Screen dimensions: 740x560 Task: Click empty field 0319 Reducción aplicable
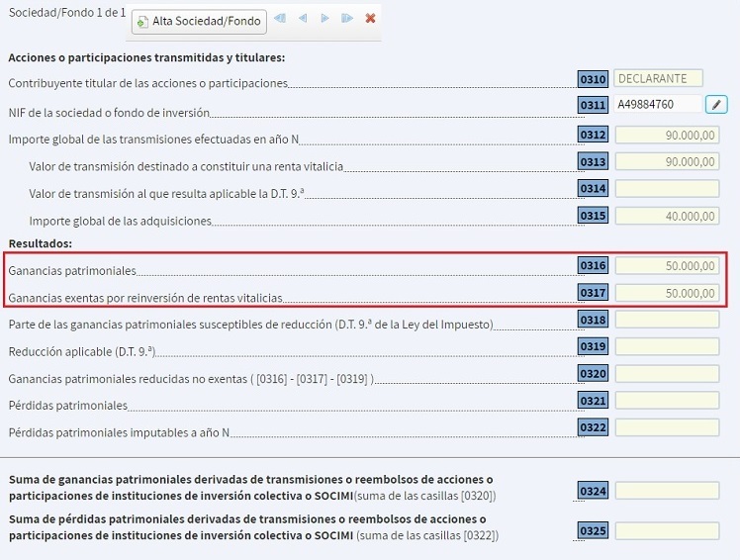click(668, 346)
